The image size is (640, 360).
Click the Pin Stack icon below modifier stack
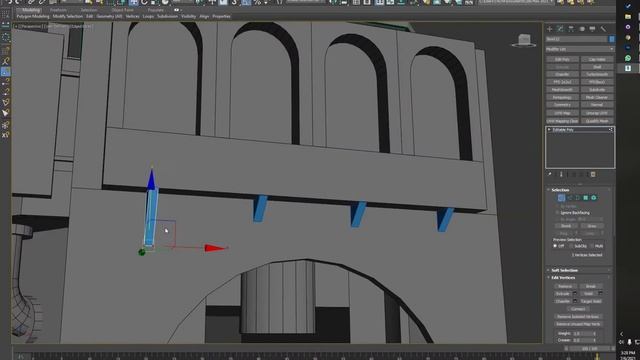(x=550, y=175)
